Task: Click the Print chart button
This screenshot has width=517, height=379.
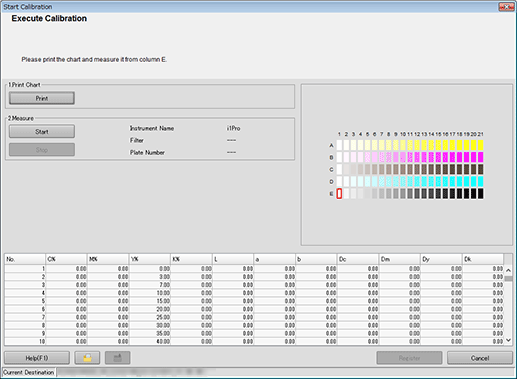Action: click(42, 98)
